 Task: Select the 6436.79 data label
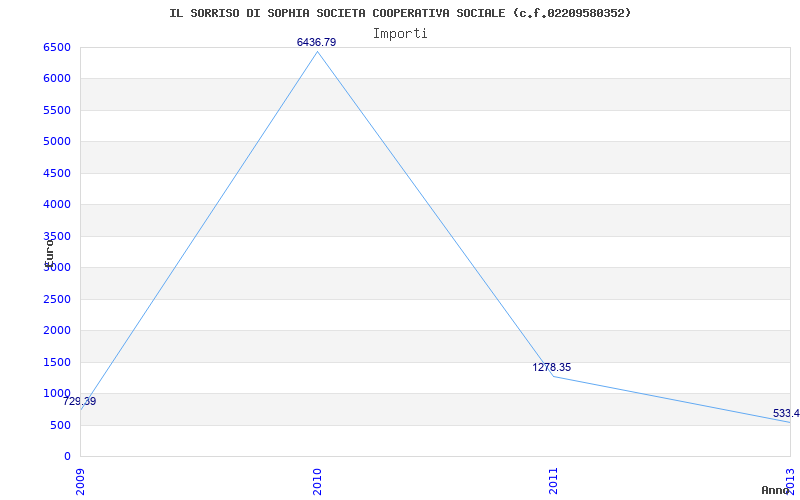[316, 42]
